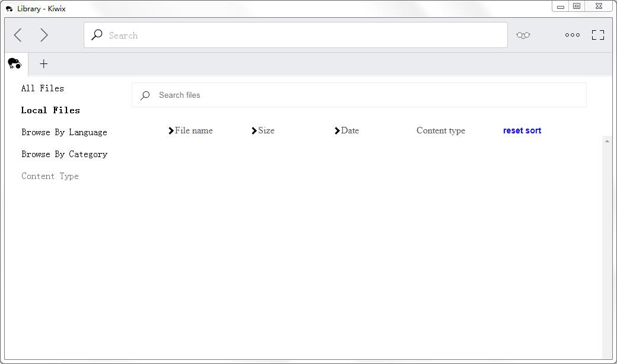
Task: Sort by Size column arrow
Action: (255, 131)
